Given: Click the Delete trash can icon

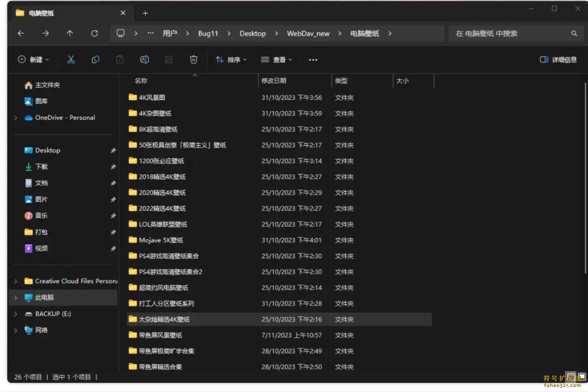Looking at the screenshot, I should click(194, 59).
